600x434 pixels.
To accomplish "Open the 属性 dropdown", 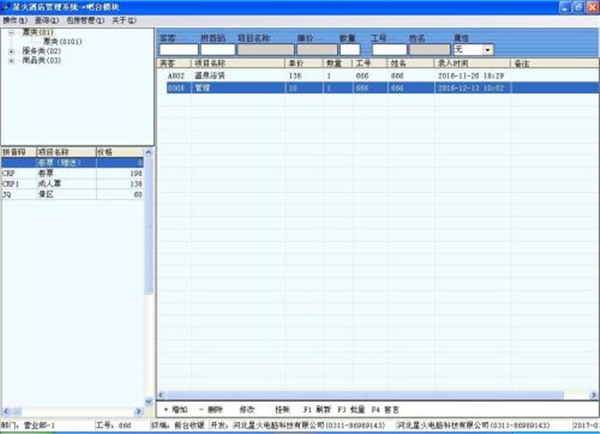I will tap(488, 49).
